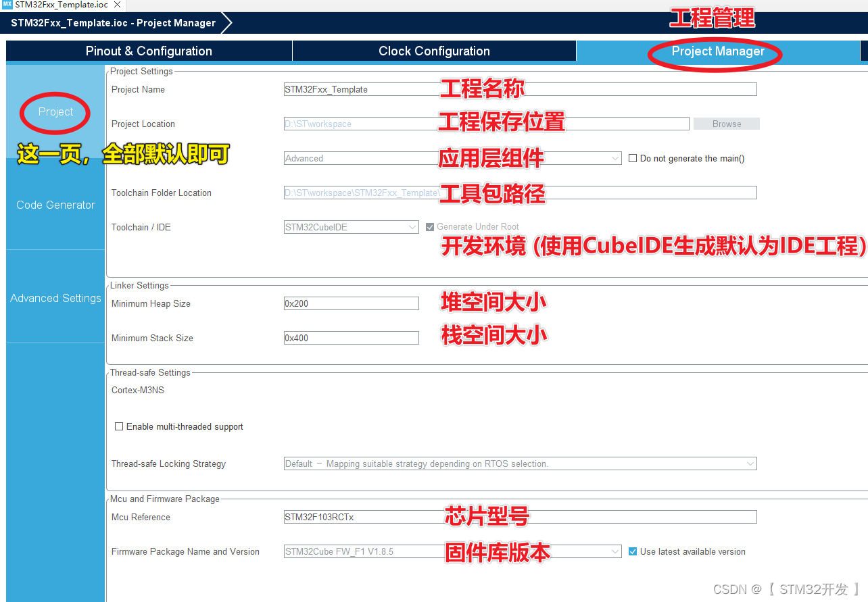Select the Project Manager tab
Image resolution: width=868 pixels, height=602 pixels.
click(x=718, y=51)
